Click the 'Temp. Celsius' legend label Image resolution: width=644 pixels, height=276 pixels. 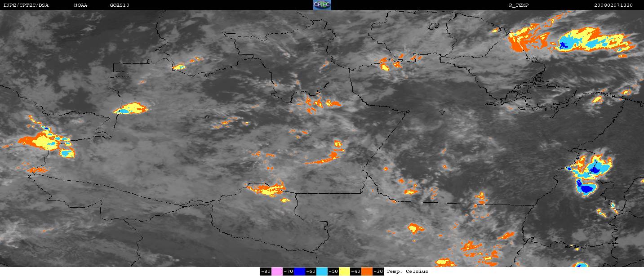point(407,272)
